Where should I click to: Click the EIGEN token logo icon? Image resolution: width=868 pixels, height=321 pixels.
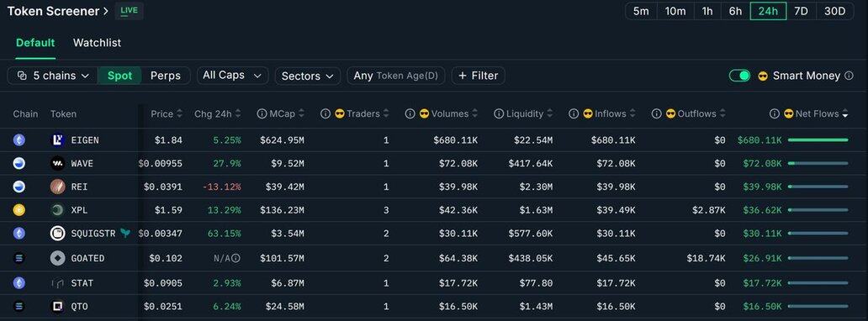click(57, 140)
